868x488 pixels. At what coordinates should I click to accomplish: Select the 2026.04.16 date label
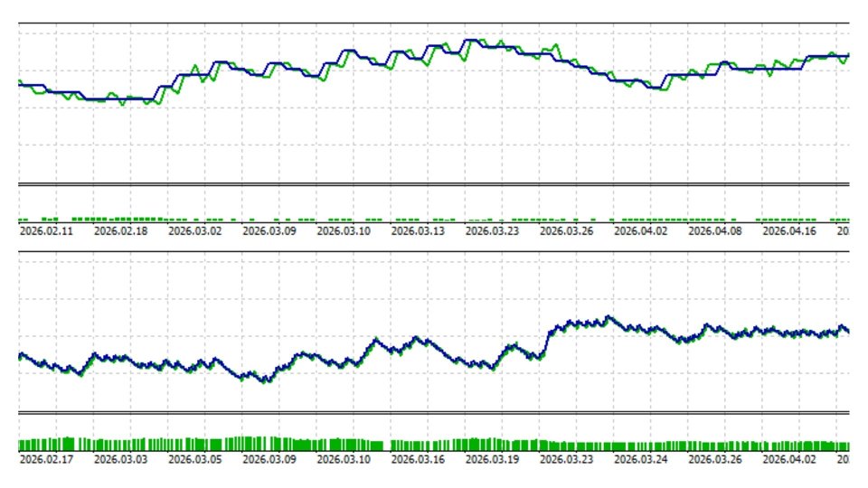(789, 230)
